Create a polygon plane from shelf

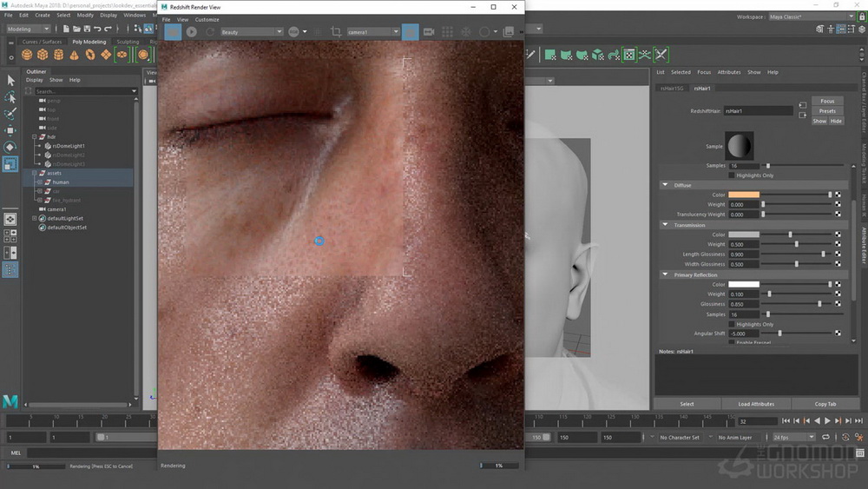coord(106,55)
